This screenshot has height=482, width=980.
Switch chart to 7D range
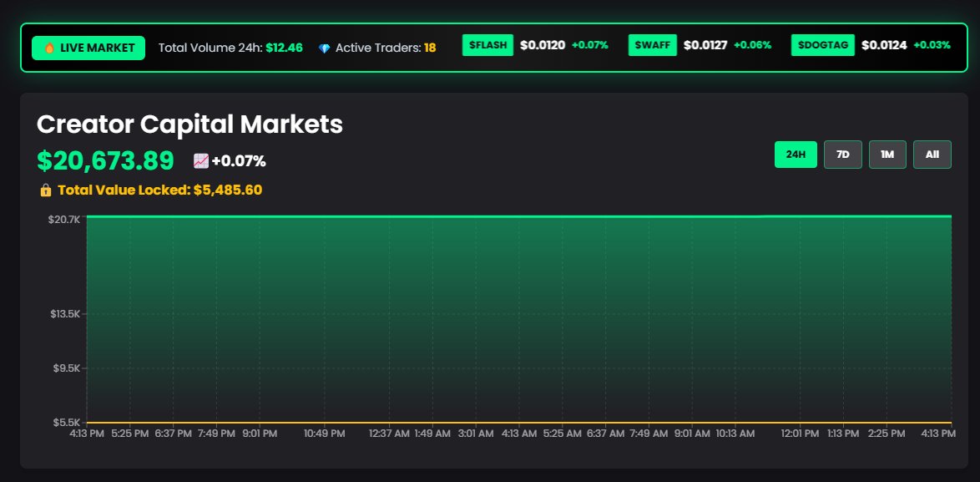(x=842, y=155)
